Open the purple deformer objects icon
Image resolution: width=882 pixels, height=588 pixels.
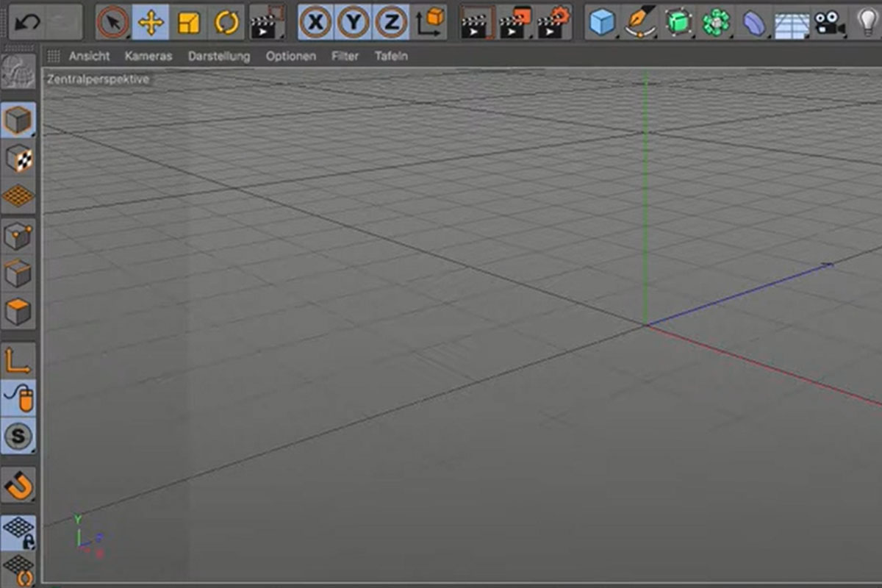click(754, 23)
